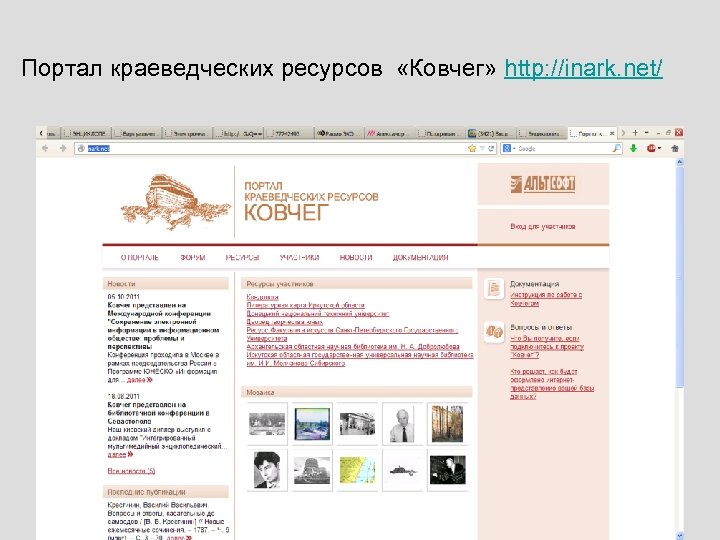This screenshot has width=720, height=540.
Task: Open Иркутская областная универсальная научная библиотека link
Action: coord(360,359)
